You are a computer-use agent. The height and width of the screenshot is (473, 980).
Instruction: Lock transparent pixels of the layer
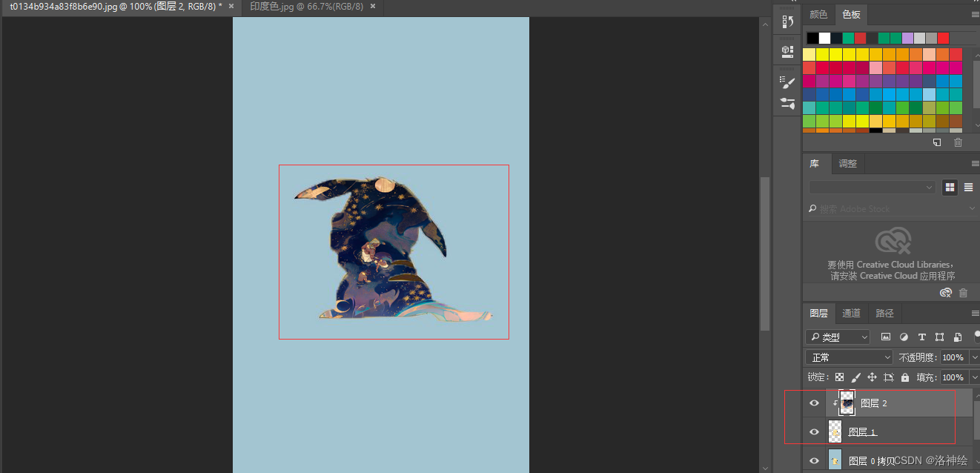point(839,377)
